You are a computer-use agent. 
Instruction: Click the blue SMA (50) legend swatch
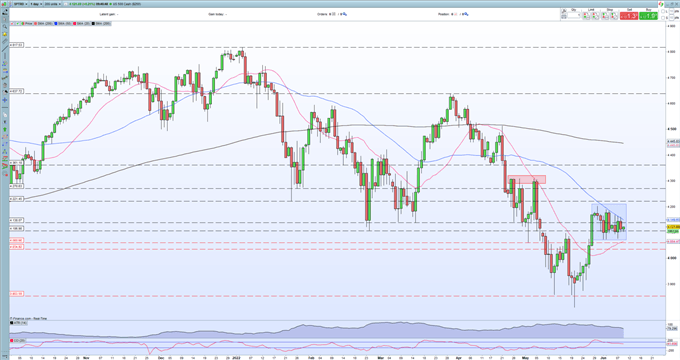point(56,23)
